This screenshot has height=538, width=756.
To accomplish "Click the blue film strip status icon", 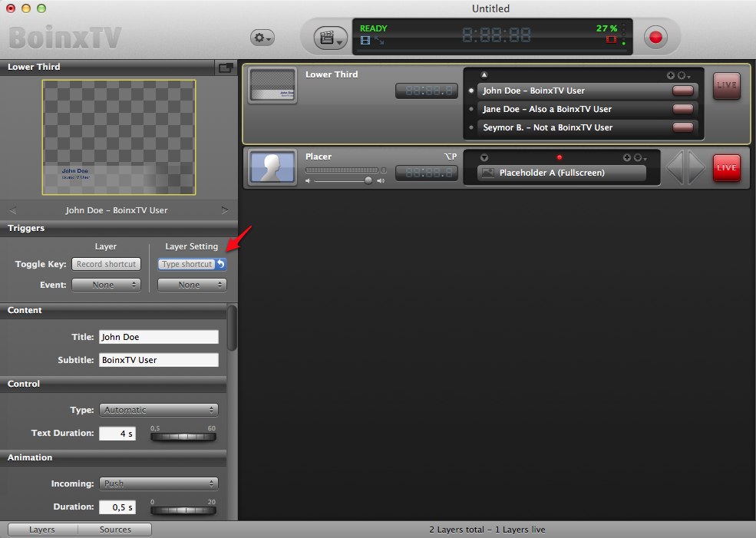I will pos(365,41).
